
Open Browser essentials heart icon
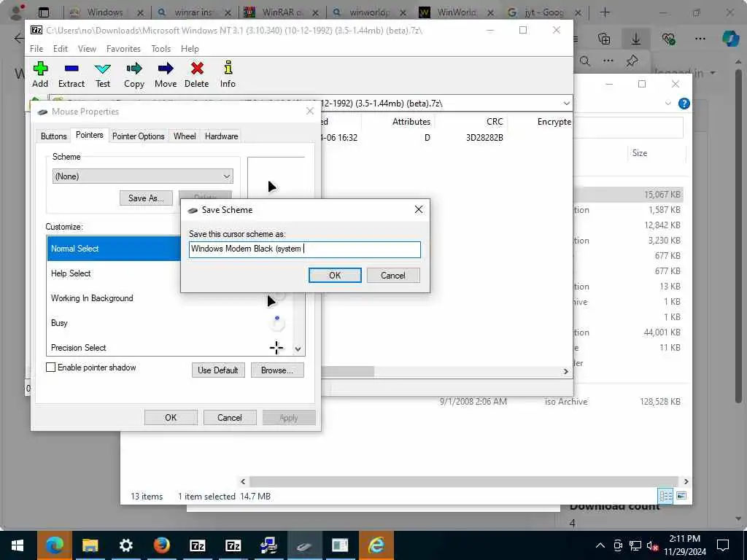point(668,39)
